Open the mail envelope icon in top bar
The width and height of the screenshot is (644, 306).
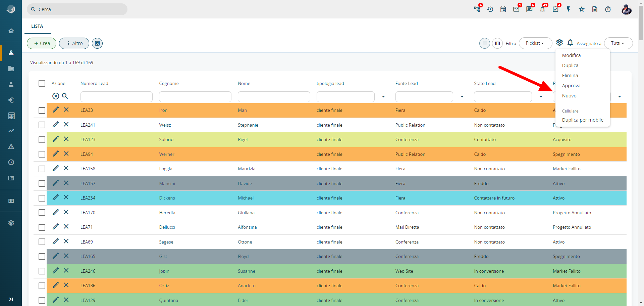pyautogui.click(x=516, y=9)
